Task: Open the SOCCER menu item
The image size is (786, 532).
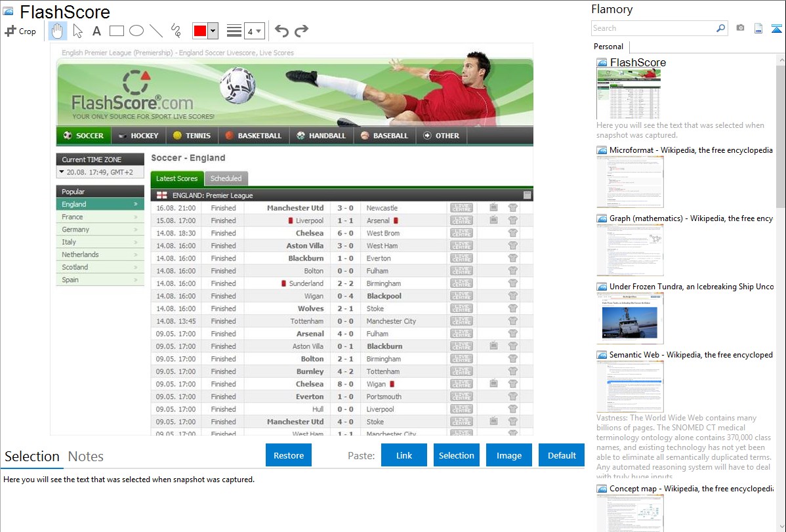Action: (x=83, y=135)
